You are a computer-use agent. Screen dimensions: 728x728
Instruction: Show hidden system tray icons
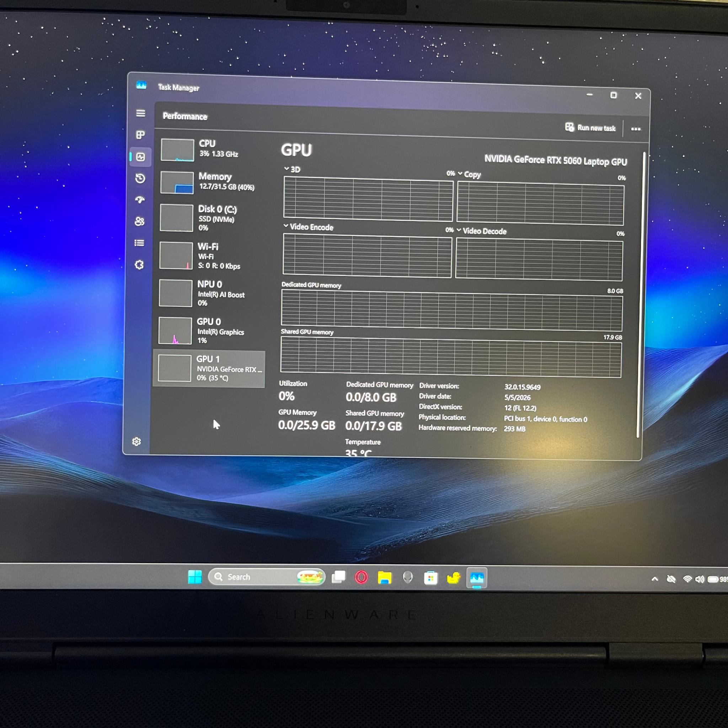655,579
